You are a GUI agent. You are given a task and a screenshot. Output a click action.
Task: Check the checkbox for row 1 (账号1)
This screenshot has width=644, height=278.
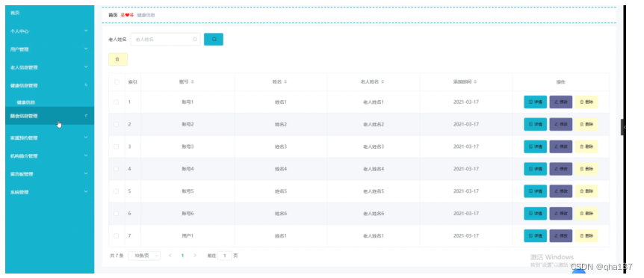click(117, 102)
